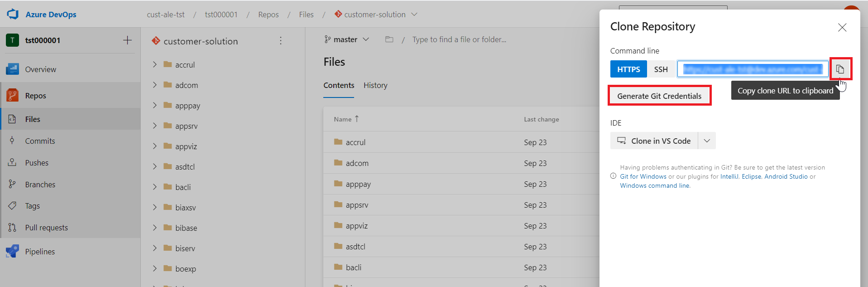868x287 pixels.
Task: Open the Git for Windows link
Action: click(643, 177)
